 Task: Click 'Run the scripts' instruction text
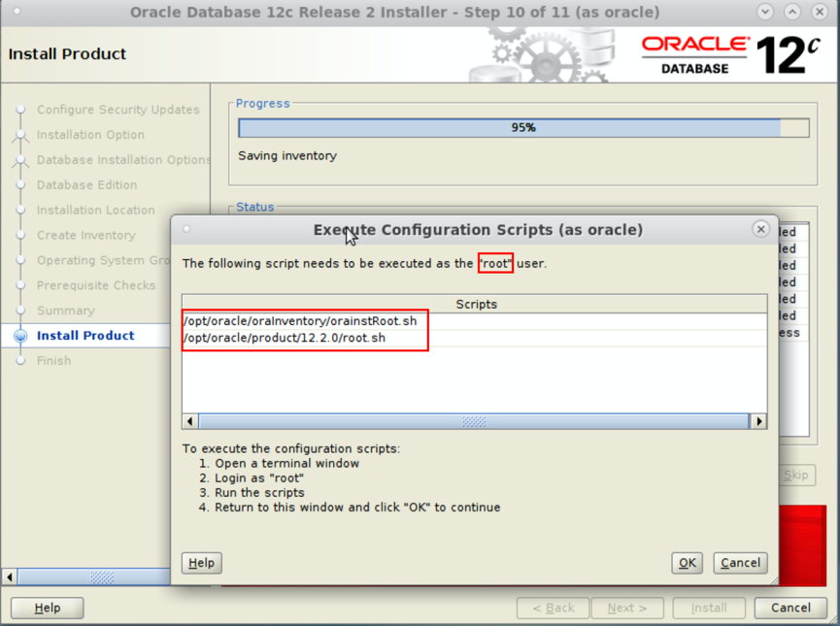click(259, 493)
